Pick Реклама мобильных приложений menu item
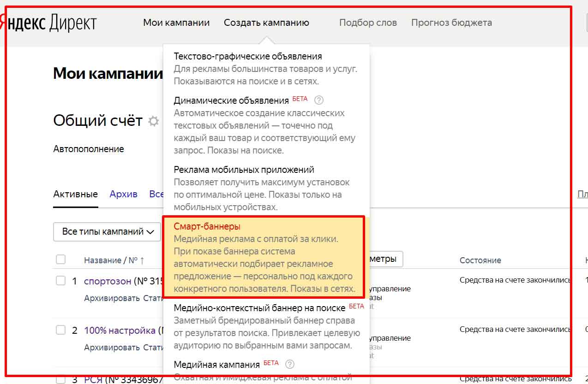 [x=244, y=170]
